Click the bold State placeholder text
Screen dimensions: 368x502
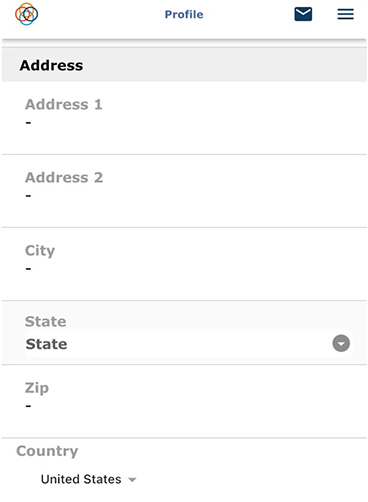pyautogui.click(x=46, y=344)
